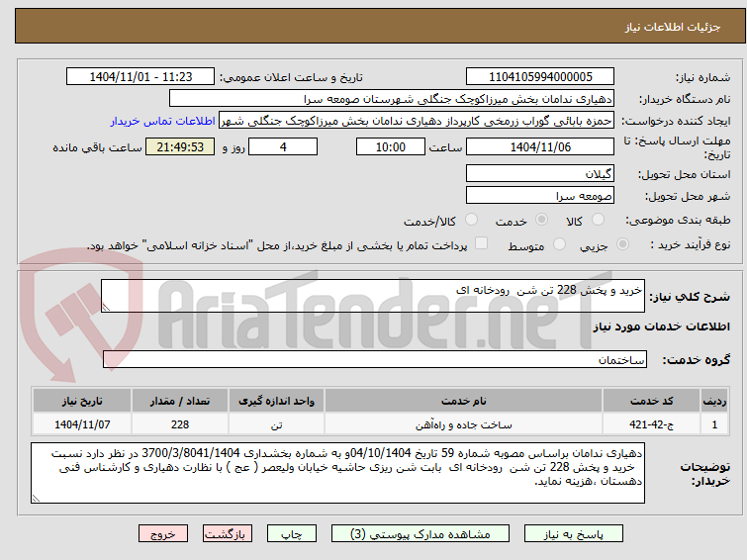Click the ایجاد کننده درخواست field
747x560 pixels.
417,121
